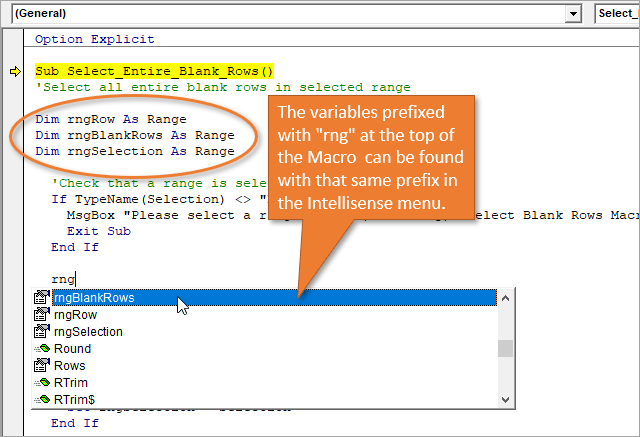Open the Select_ procedure dropdown box
640x437 pixels.
click(x=616, y=13)
